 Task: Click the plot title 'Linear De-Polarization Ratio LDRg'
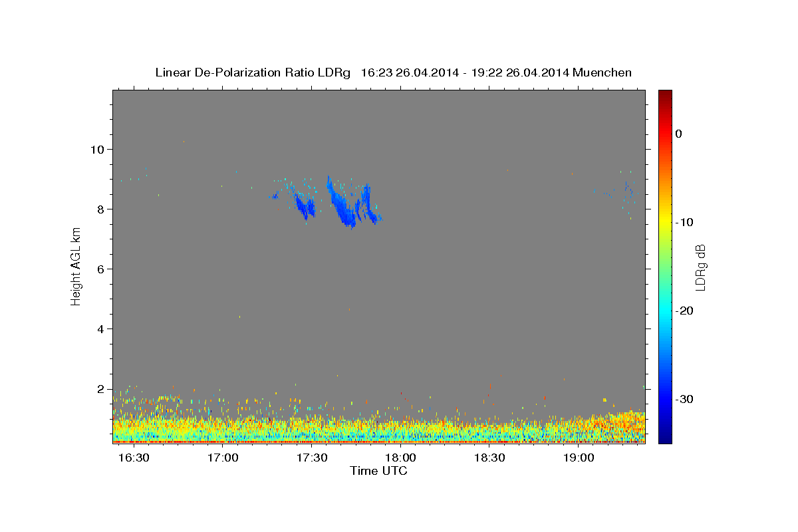click(x=253, y=72)
